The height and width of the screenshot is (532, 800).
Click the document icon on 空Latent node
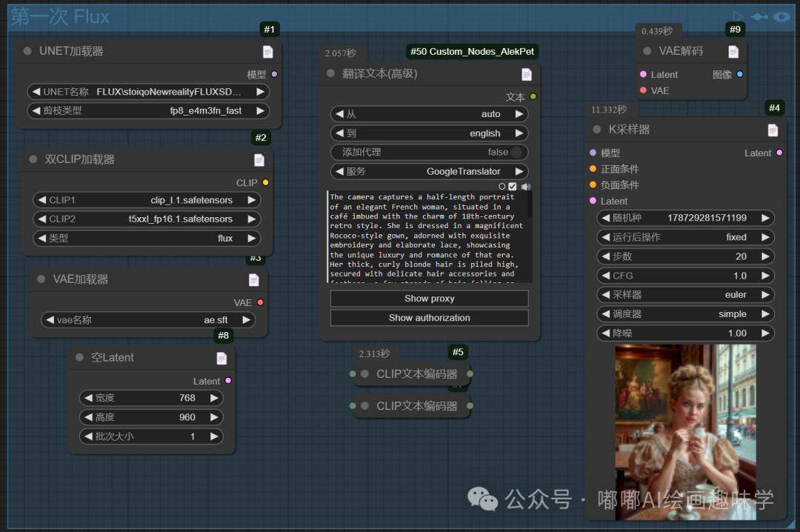point(221,359)
